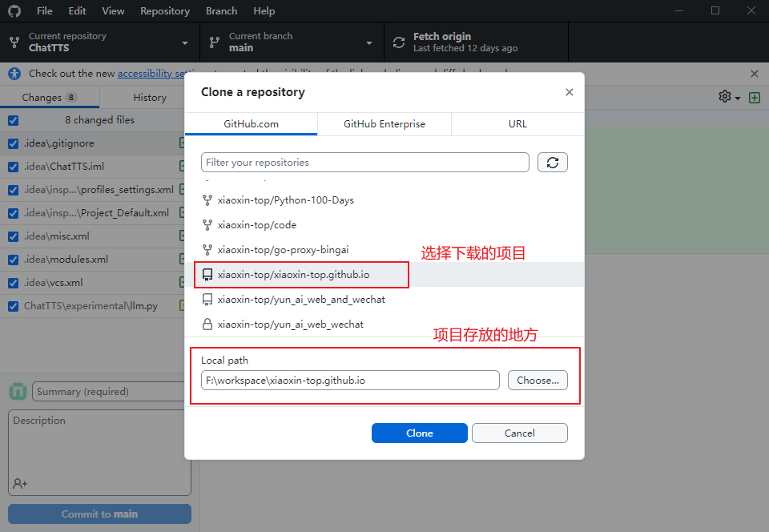Switch to the GitHub Enterprise tab
This screenshot has height=532, width=769.
[x=384, y=124]
